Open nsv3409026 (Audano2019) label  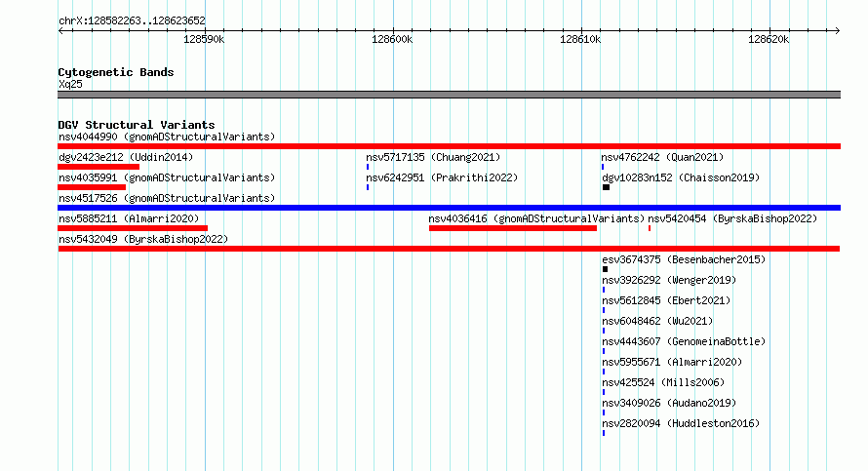669,403
